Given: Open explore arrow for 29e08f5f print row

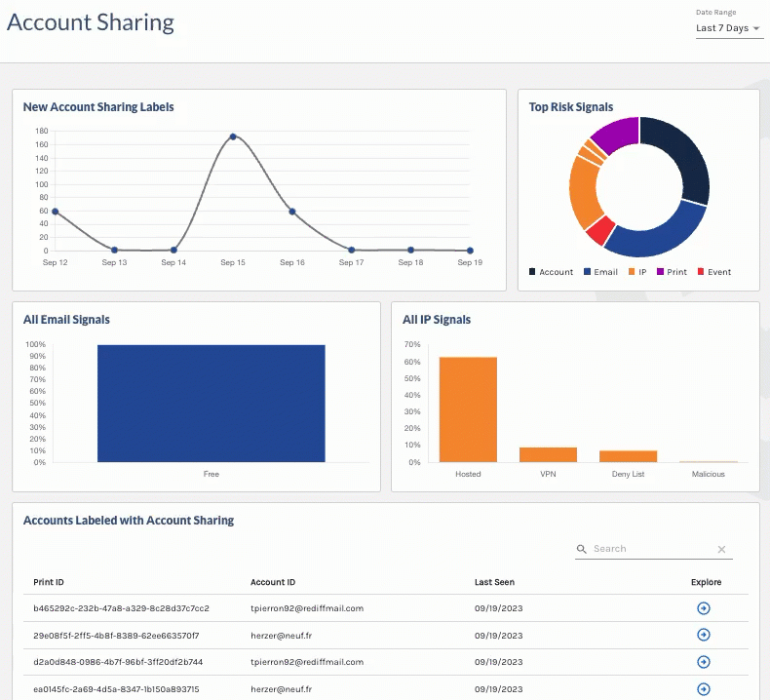Looking at the screenshot, I should click(703, 635).
